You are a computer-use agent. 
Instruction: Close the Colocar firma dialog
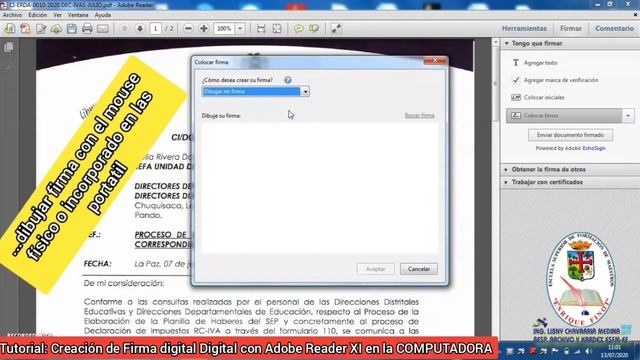coord(435,60)
